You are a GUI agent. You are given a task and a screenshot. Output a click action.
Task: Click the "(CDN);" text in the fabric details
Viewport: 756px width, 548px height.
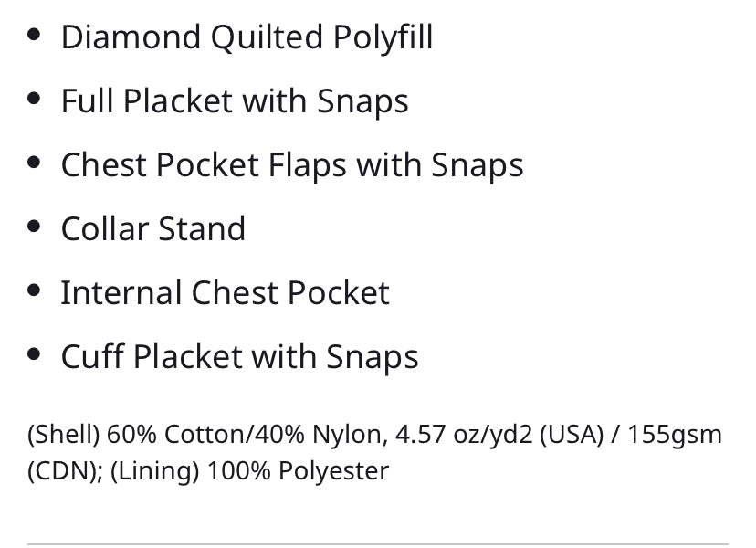click(x=64, y=471)
